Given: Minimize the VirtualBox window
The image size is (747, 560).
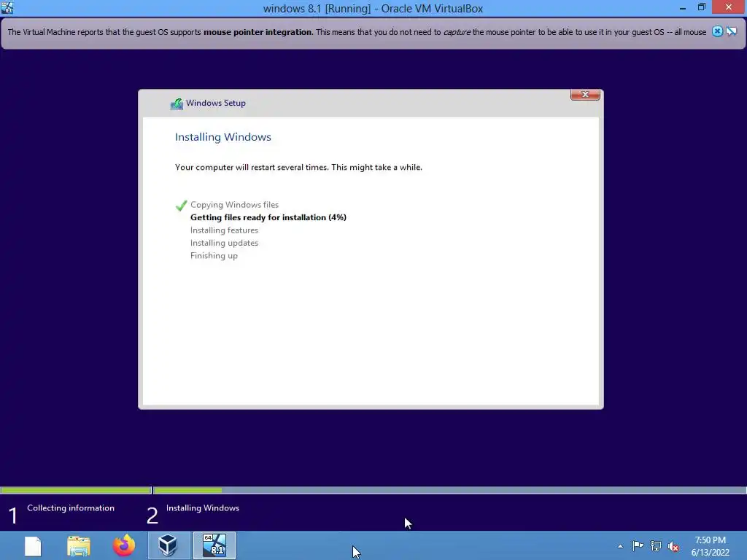Looking at the screenshot, I should coord(682,7).
